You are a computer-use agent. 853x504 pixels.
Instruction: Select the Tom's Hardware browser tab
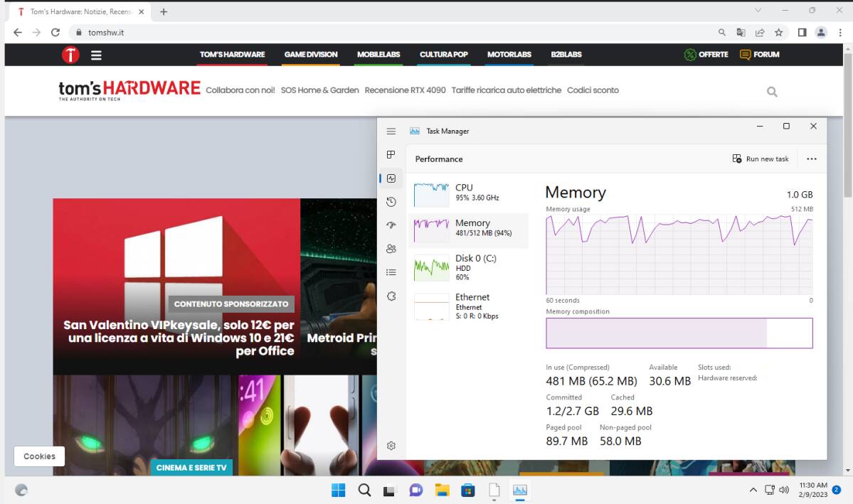[78, 11]
